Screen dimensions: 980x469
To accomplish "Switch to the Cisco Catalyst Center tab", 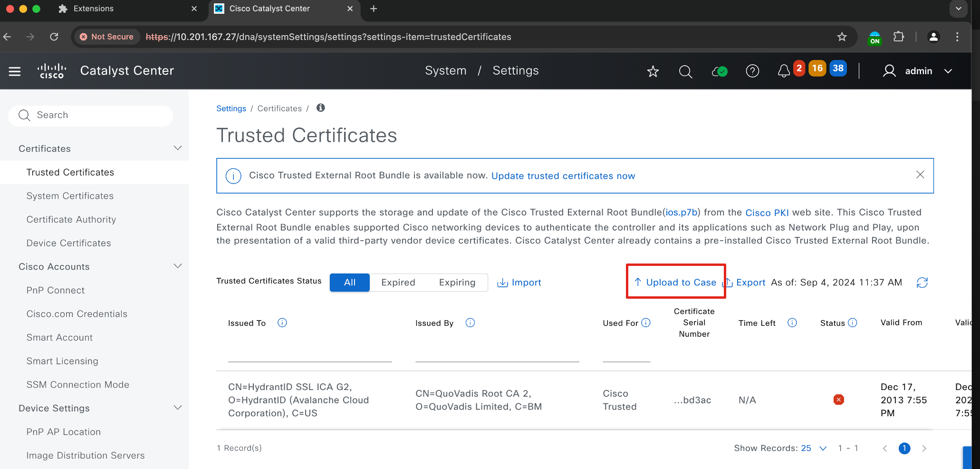I will tap(284, 9).
